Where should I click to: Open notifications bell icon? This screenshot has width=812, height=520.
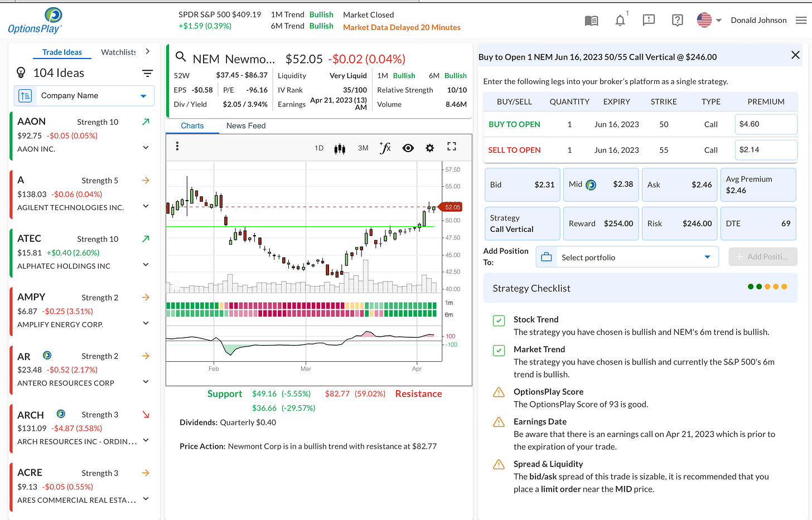point(620,21)
